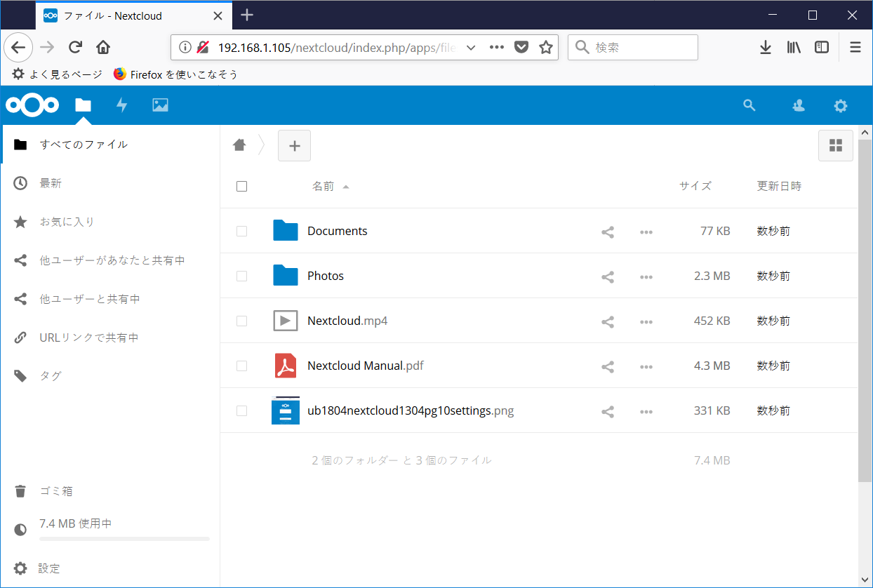Select the checkbox next to Documents folder

(x=242, y=231)
